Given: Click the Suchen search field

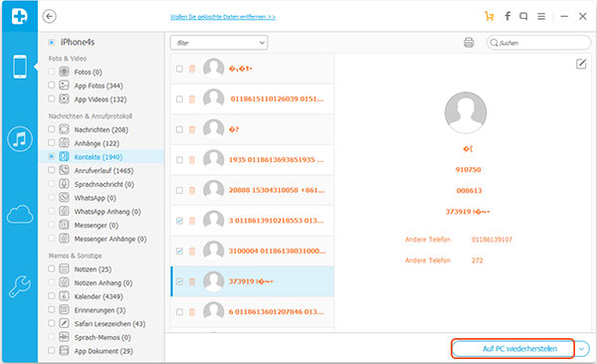Looking at the screenshot, I should pos(538,43).
